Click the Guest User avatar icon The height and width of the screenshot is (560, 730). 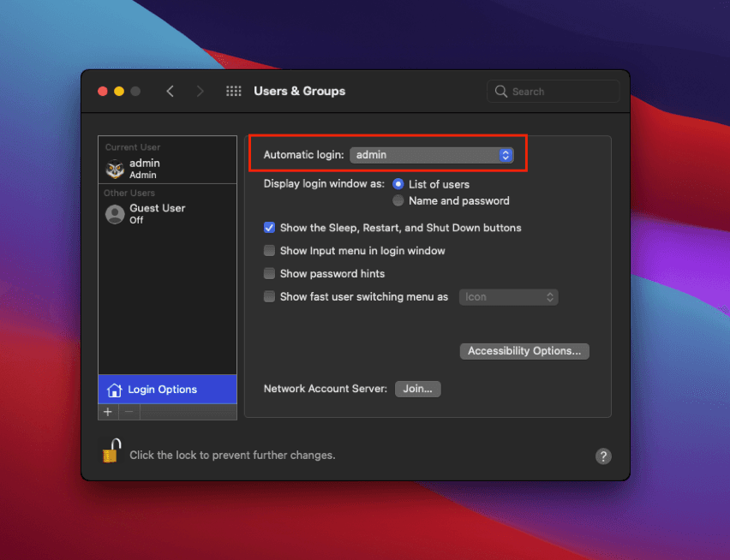click(115, 213)
